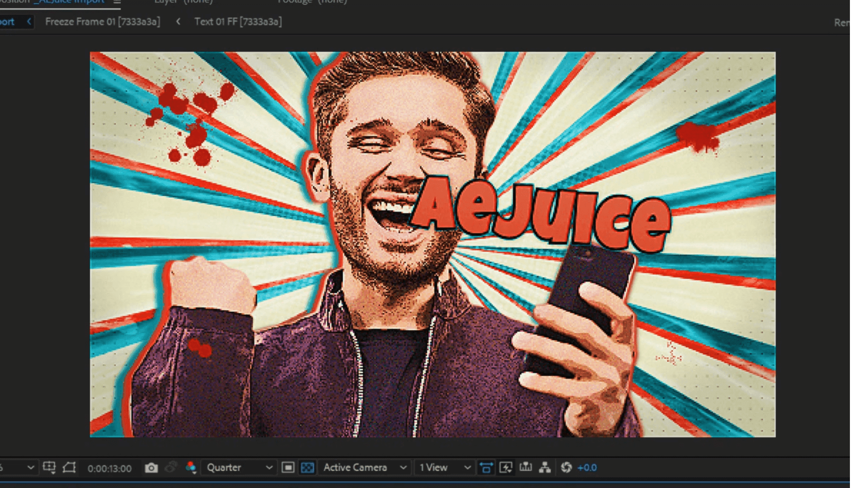Viewport: 868px width, 488px height.
Task: Open the Active Camera 3D view dropdown
Action: click(364, 468)
